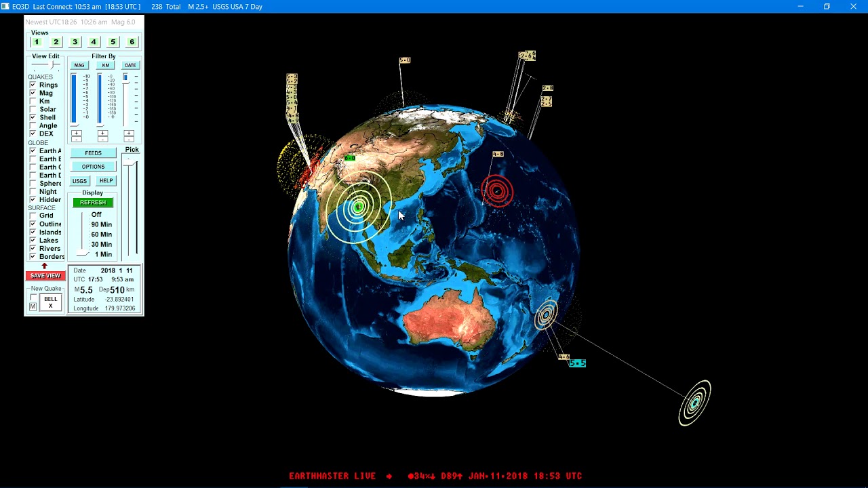
Task: Enable the Earth D globe checkbox
Action: click(x=33, y=175)
